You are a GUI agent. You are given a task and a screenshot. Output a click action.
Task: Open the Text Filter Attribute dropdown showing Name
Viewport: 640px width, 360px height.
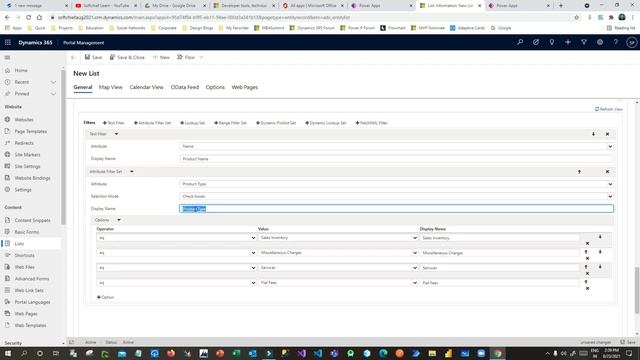click(x=396, y=147)
